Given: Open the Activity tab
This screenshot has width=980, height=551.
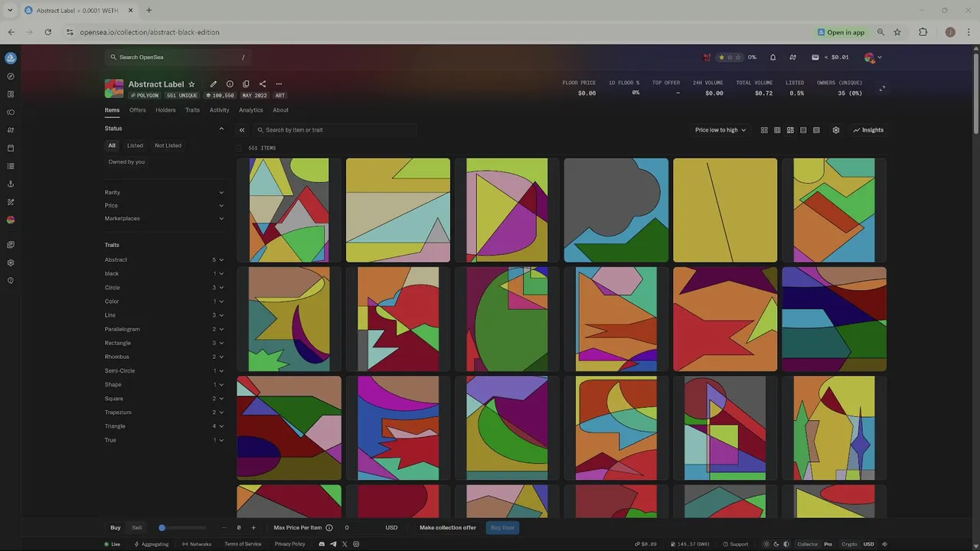Looking at the screenshot, I should (219, 110).
